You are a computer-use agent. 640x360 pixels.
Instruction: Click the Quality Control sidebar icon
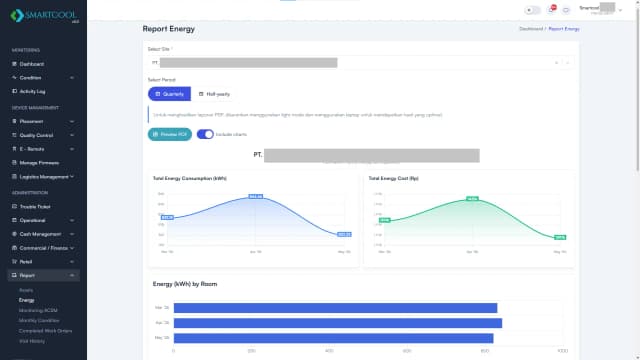click(x=14, y=135)
